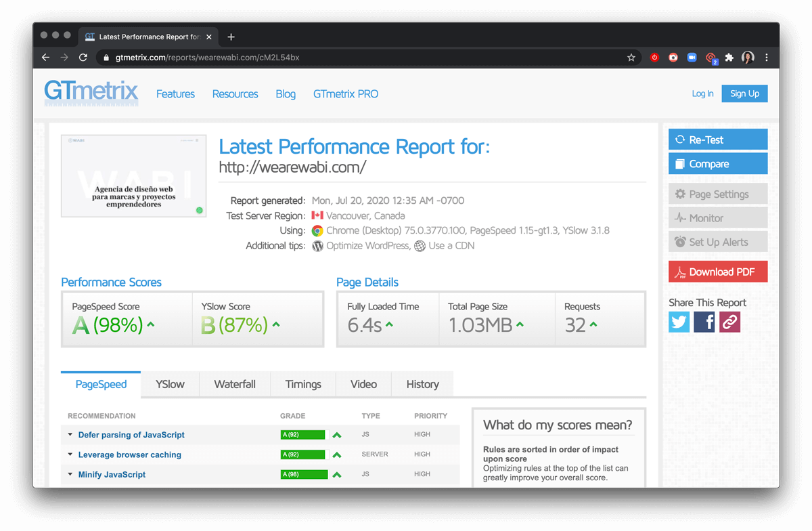Click the Re-Test button
Screen dimensions: 812x531
click(718, 140)
